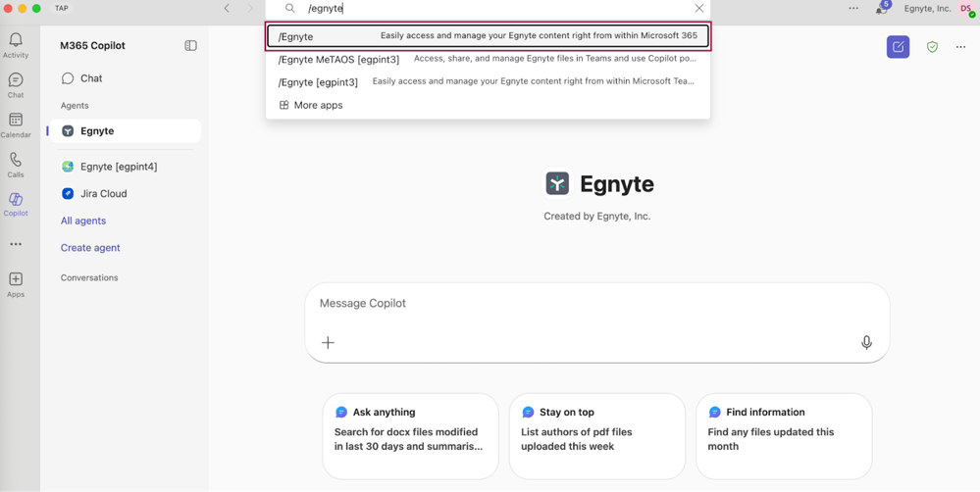Open the rail's more apps ellipsis
The image size is (980, 492).
point(16,244)
